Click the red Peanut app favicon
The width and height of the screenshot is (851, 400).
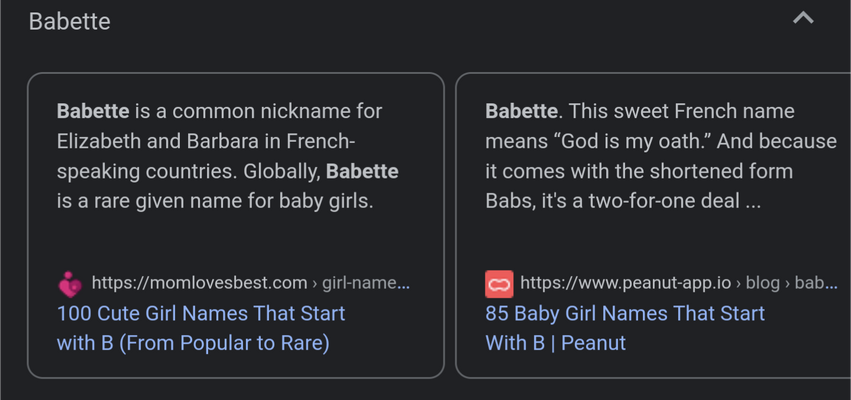499,284
